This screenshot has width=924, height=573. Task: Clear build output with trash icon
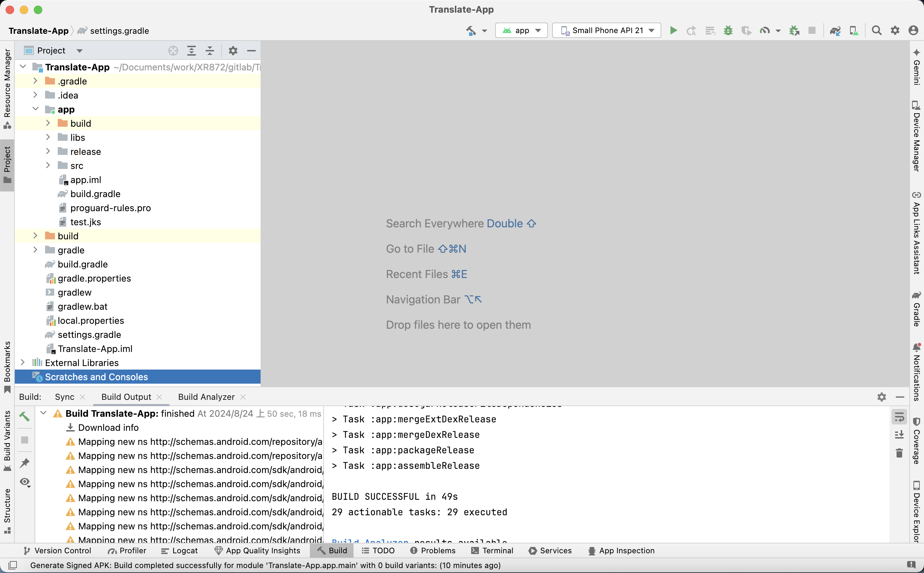click(899, 453)
